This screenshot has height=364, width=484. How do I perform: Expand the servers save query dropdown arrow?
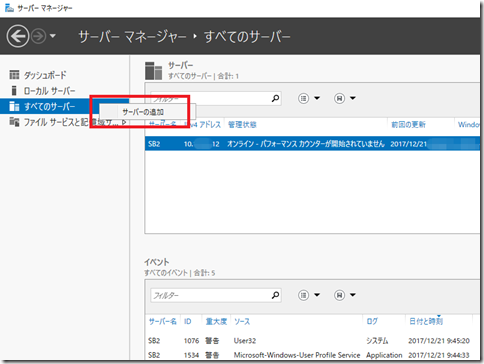click(x=353, y=98)
